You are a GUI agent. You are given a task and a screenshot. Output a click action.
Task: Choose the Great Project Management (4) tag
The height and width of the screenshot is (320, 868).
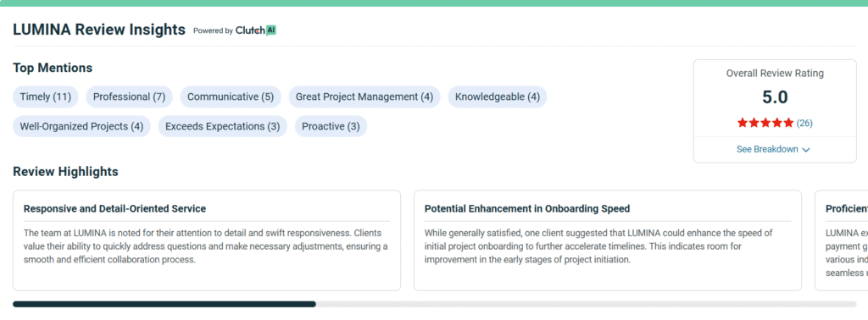364,97
